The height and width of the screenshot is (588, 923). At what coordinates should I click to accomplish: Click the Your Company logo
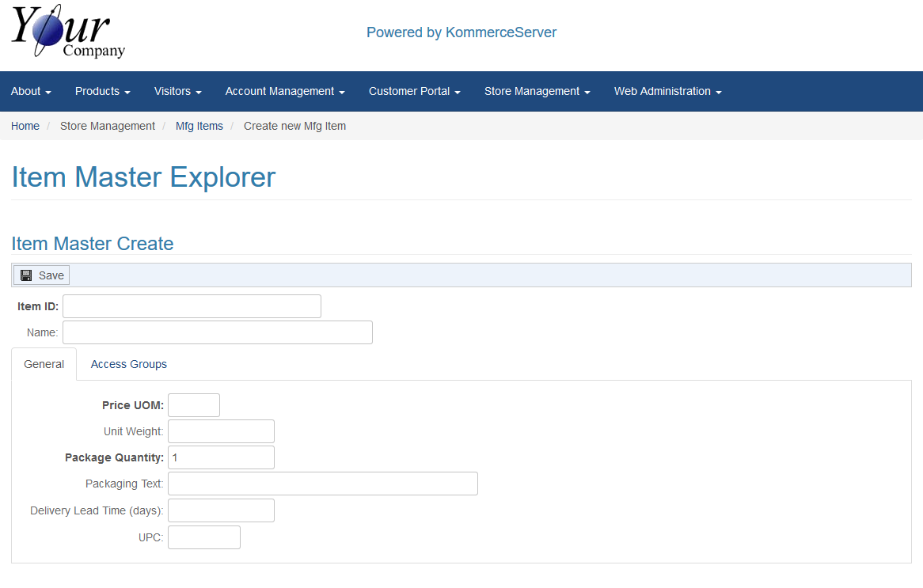[x=68, y=32]
